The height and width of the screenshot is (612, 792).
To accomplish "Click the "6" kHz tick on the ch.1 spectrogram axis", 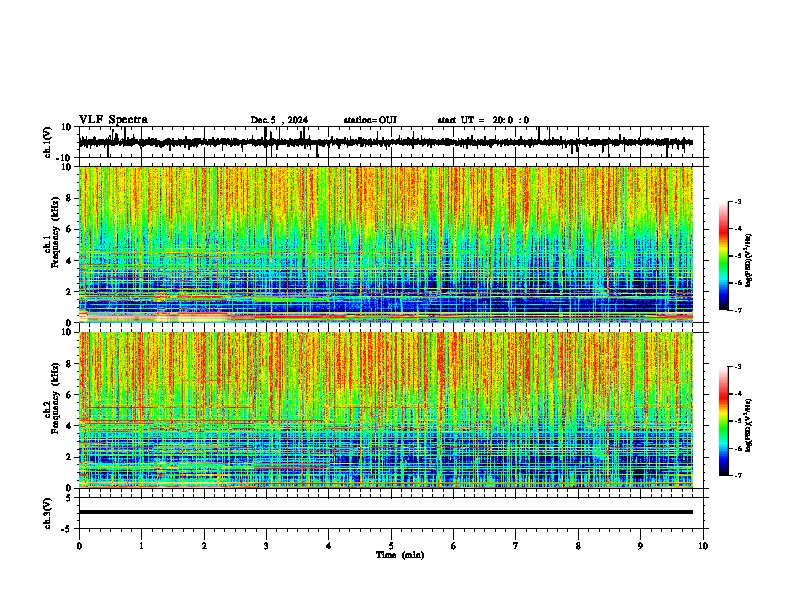I will 70,229.
